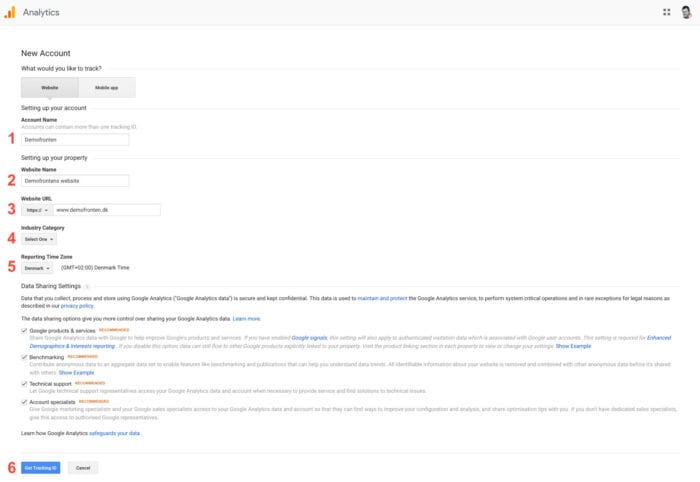Select the Website tracking tab

[50, 87]
